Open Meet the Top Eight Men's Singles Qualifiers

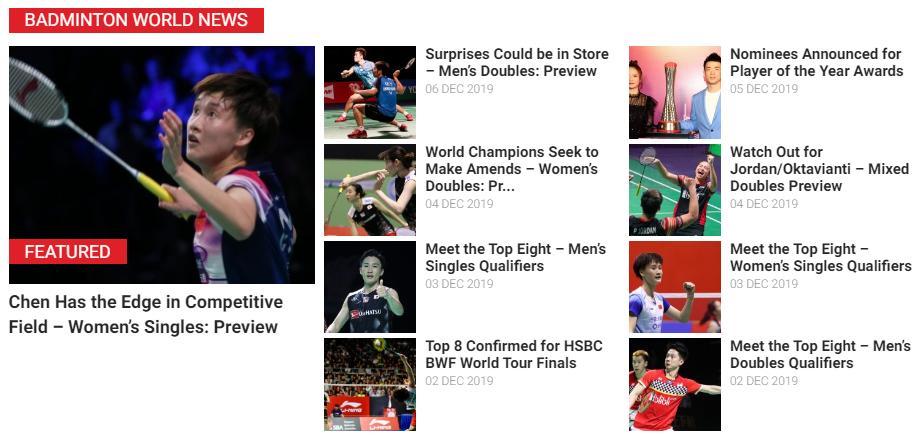click(516, 257)
